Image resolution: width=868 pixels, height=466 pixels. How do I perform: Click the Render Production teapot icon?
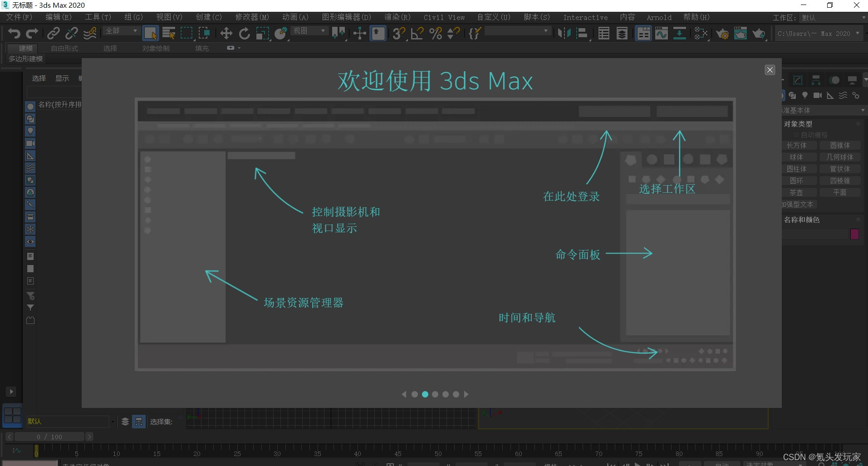(759, 33)
